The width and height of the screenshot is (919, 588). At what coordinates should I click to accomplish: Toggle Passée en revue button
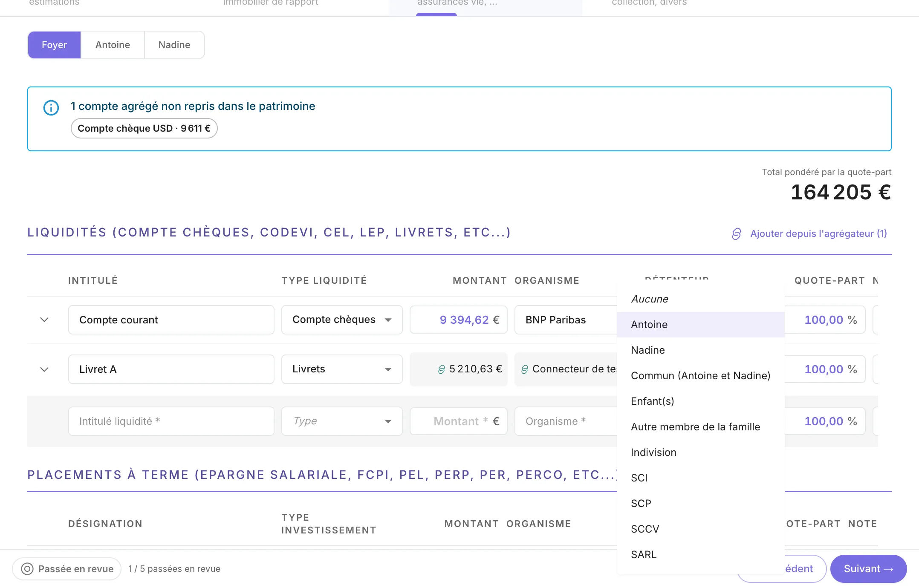pos(67,569)
